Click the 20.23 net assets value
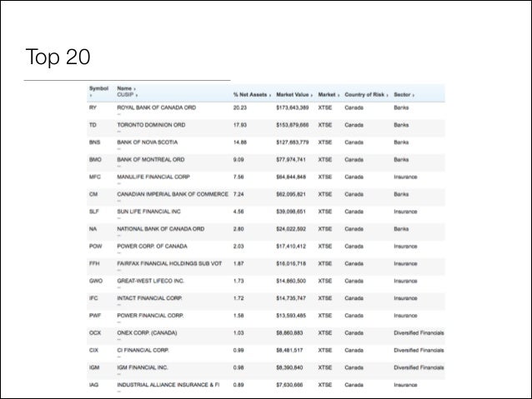Image resolution: width=532 pixels, height=399 pixels. point(240,107)
